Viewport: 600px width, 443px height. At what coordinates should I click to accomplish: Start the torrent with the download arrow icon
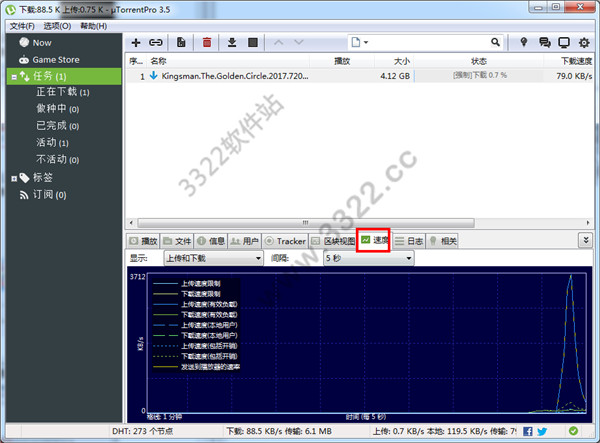click(x=232, y=42)
